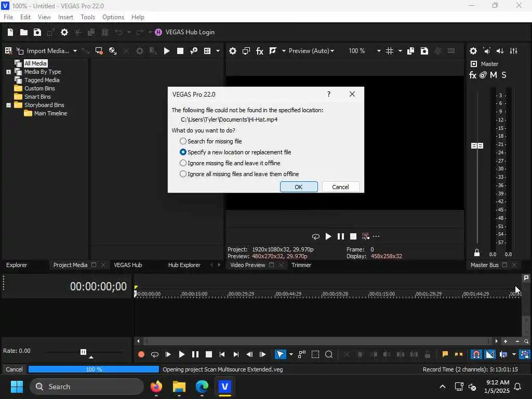Open the Project Media views dropdown
Screen dimensions: 532x399
point(218,51)
